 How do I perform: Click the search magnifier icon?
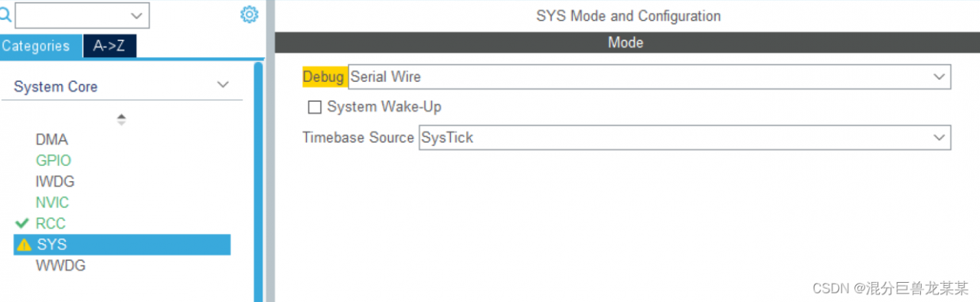pyautogui.click(x=6, y=15)
